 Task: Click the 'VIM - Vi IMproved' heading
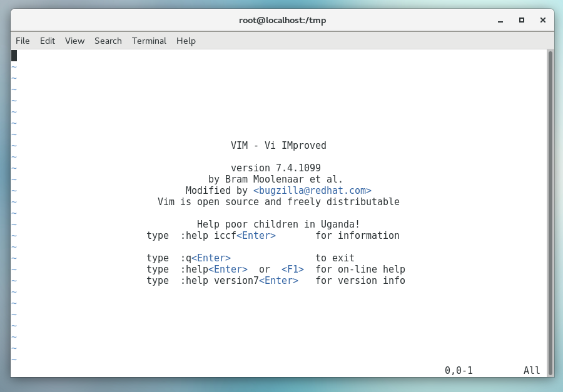coord(278,146)
